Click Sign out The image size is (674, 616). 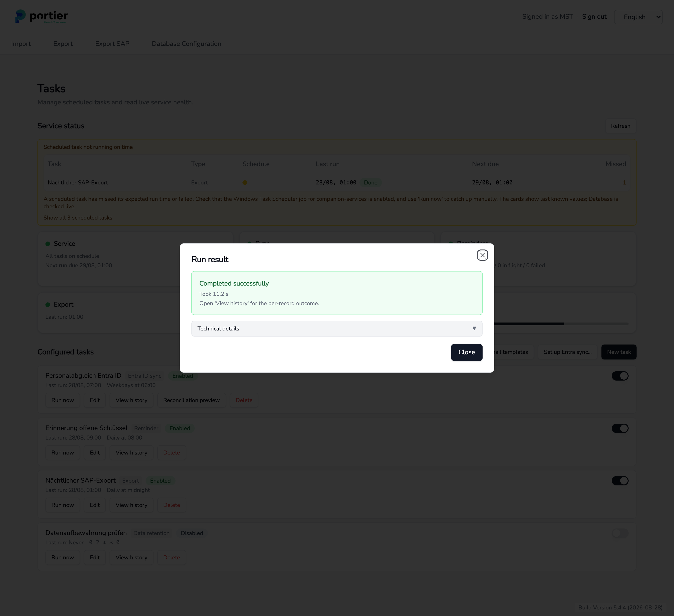[594, 17]
